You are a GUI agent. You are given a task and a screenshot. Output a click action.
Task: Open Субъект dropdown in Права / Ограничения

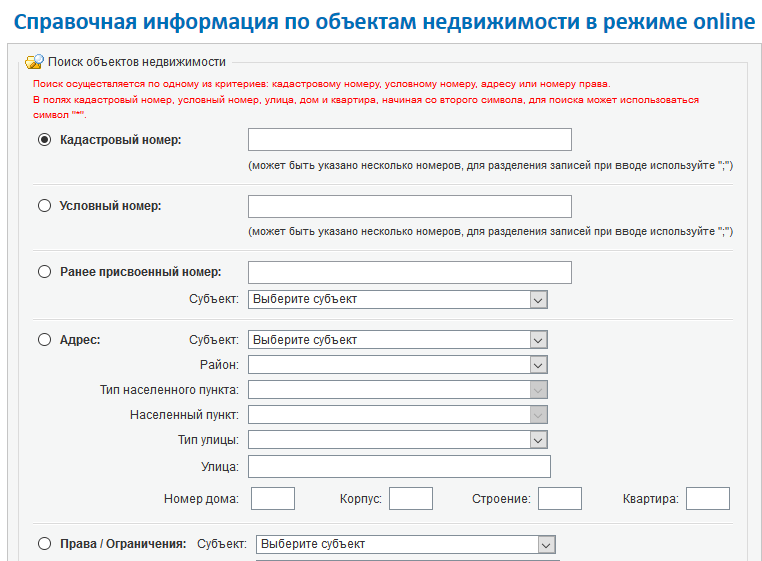point(406,544)
